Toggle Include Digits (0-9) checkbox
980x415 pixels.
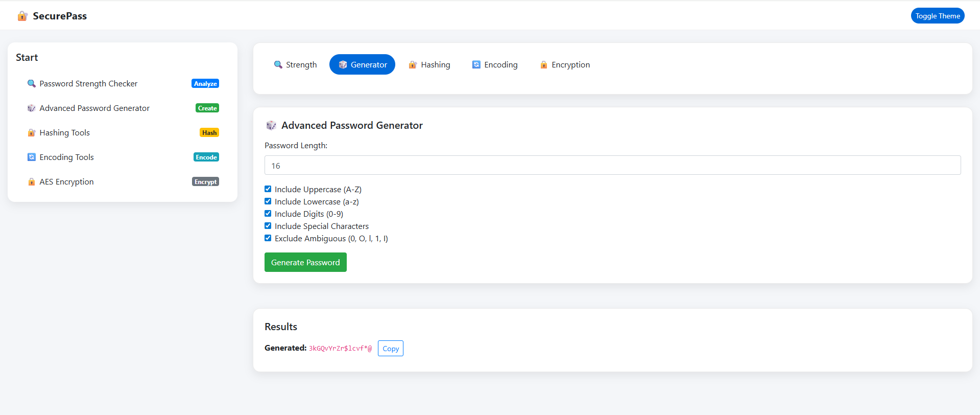tap(268, 214)
